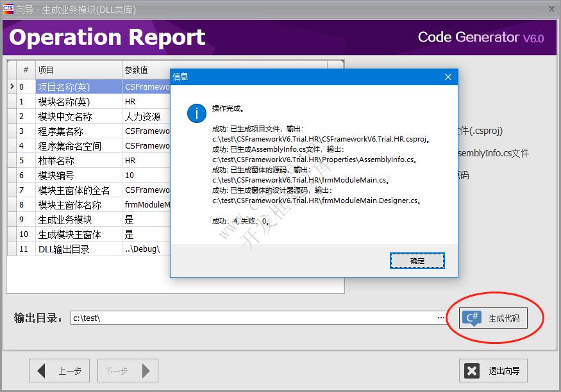
Task: Click the CIS application icon in the title bar
Action: (x=9, y=8)
